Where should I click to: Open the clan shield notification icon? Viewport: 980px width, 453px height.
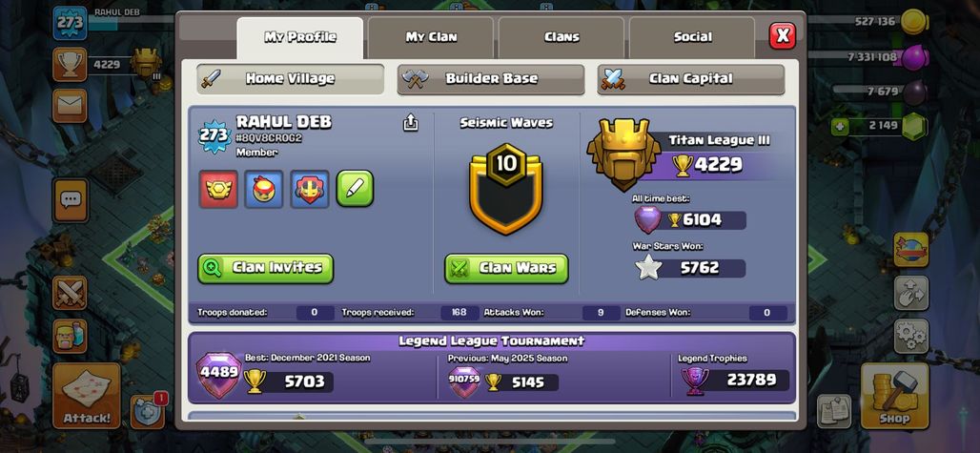pos(148,412)
